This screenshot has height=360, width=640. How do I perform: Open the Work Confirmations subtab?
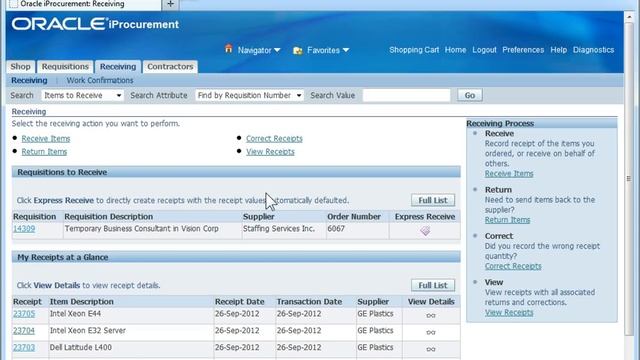point(100,80)
